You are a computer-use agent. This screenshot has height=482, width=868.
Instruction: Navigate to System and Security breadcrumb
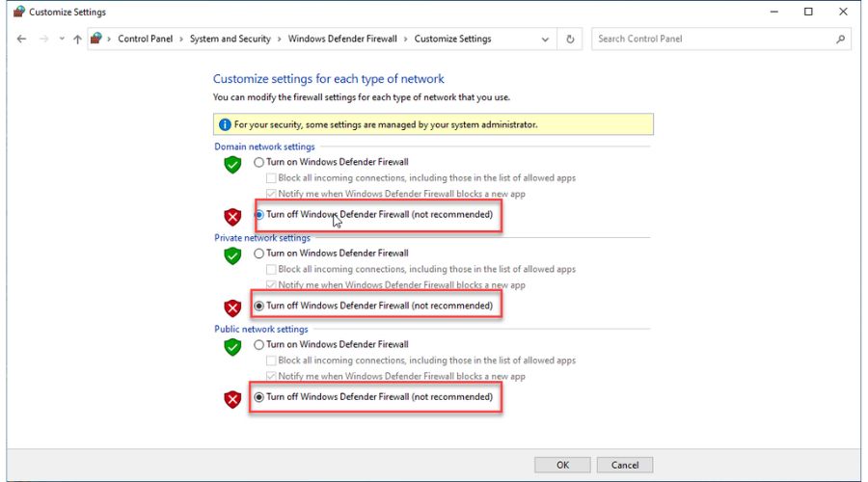point(230,39)
